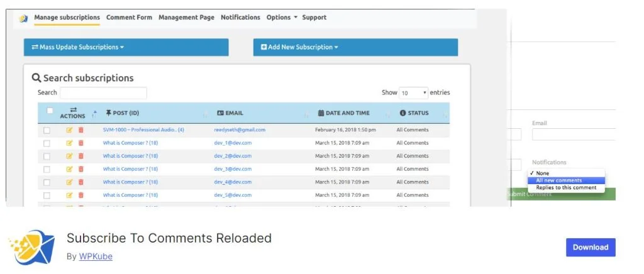Switch to the Comment Form tab
Screen dimensions: 644x274
pyautogui.click(x=129, y=18)
